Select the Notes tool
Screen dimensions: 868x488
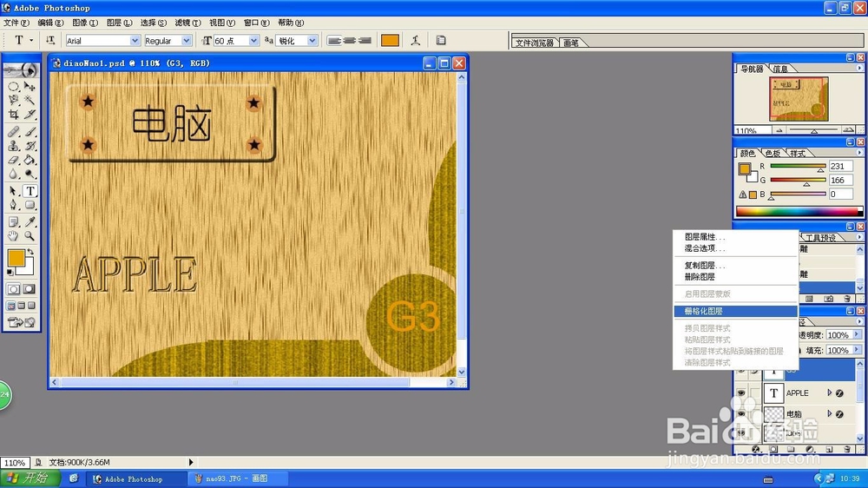pos(13,222)
